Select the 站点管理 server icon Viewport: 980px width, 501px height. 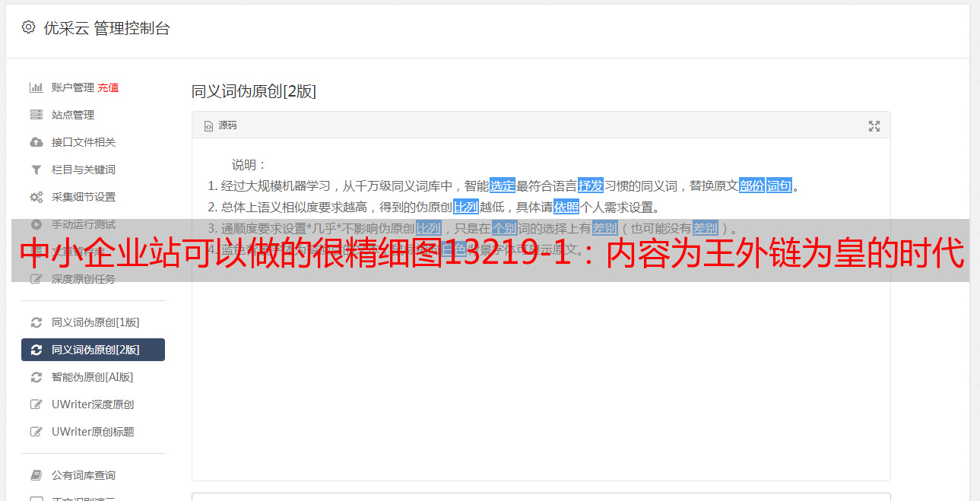point(36,115)
